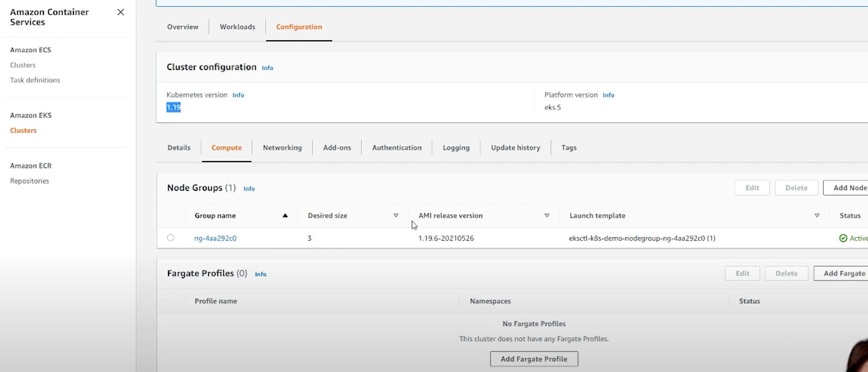Screen dimensions: 868x372
Task: Click the Namespaces column header
Action: coord(490,301)
